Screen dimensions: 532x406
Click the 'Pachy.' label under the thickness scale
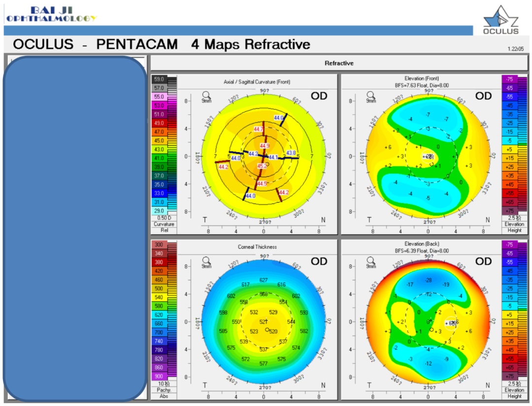[164, 390]
